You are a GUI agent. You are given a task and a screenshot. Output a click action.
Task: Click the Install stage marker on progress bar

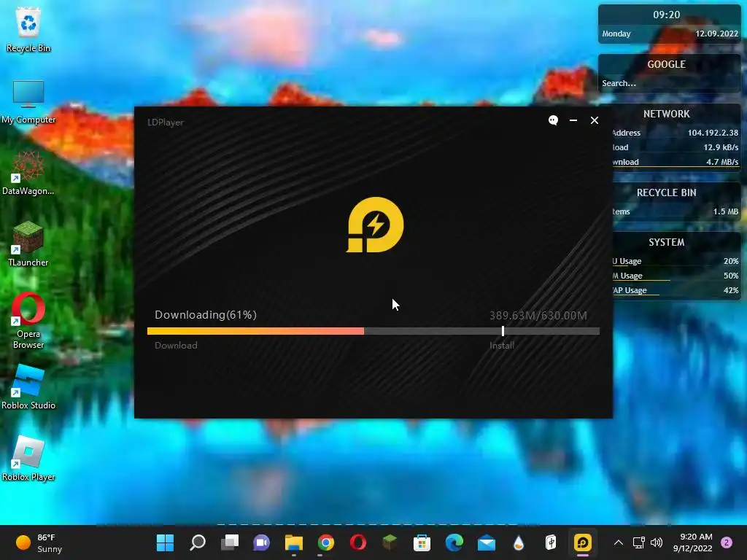(503, 331)
